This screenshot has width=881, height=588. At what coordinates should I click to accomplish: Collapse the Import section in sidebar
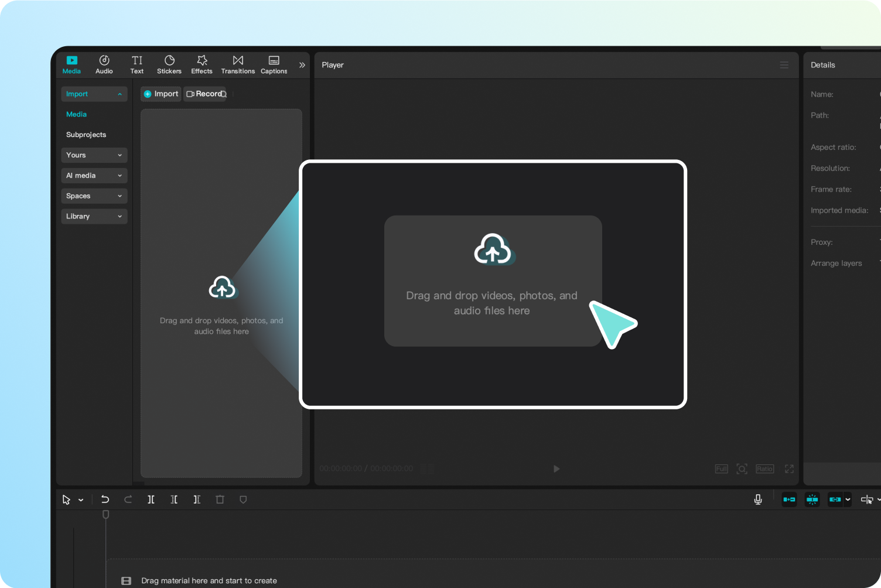point(94,94)
